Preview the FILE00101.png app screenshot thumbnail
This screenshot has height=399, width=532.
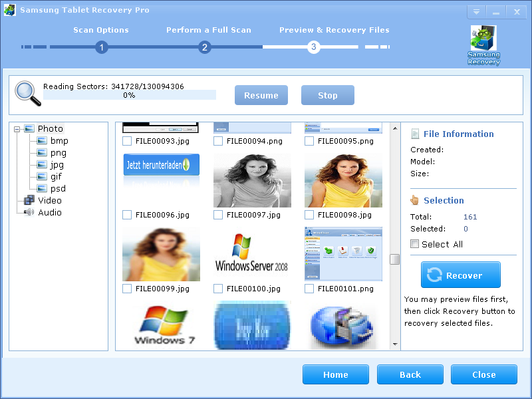pos(343,254)
